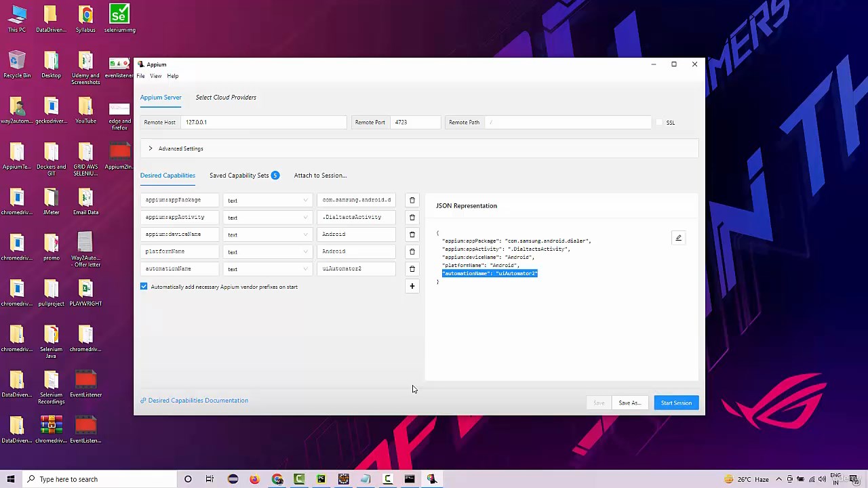
Task: Select the Desired Capabilities tab
Action: pos(167,176)
